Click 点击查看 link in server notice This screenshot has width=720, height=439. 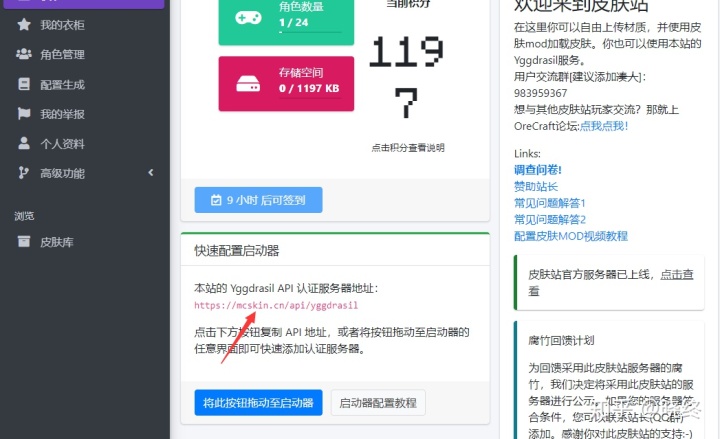coord(676,275)
